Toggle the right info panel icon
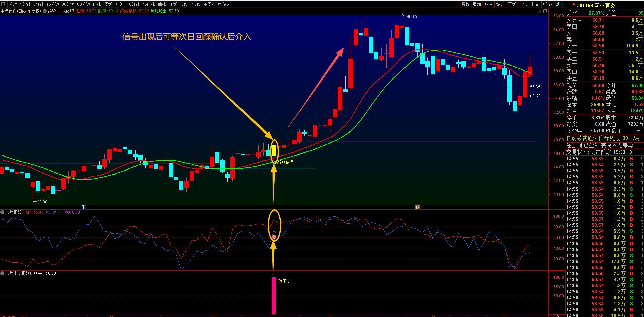Screen dimensions: 644x317 point(545,11)
